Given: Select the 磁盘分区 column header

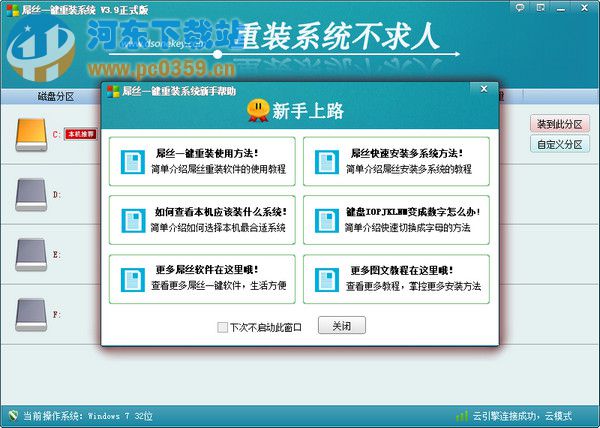Looking at the screenshot, I should tap(56, 96).
